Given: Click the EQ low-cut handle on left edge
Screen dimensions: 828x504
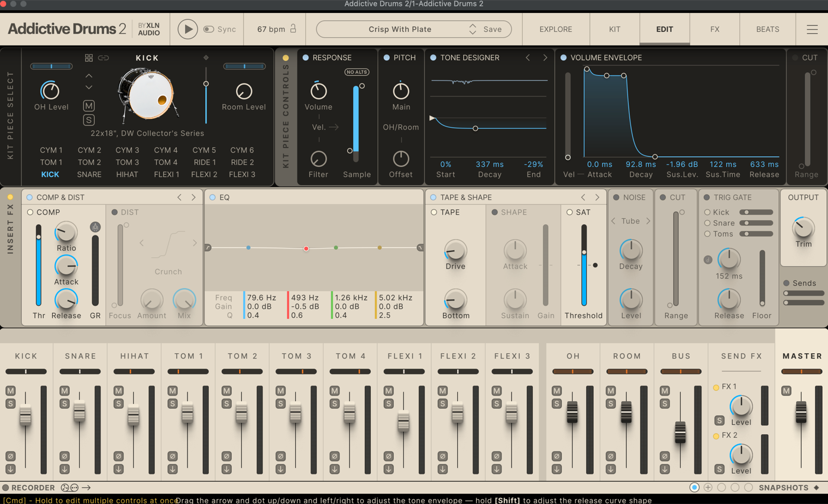Looking at the screenshot, I should point(208,248).
